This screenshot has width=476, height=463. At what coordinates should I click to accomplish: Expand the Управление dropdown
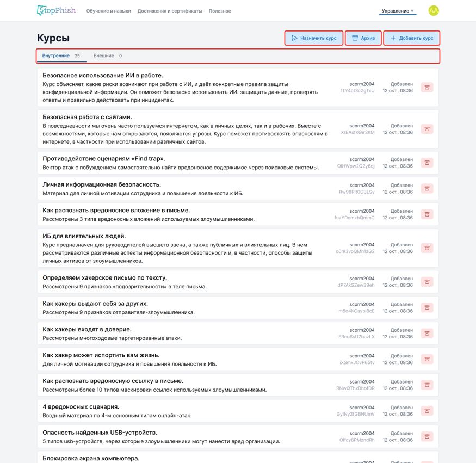397,11
